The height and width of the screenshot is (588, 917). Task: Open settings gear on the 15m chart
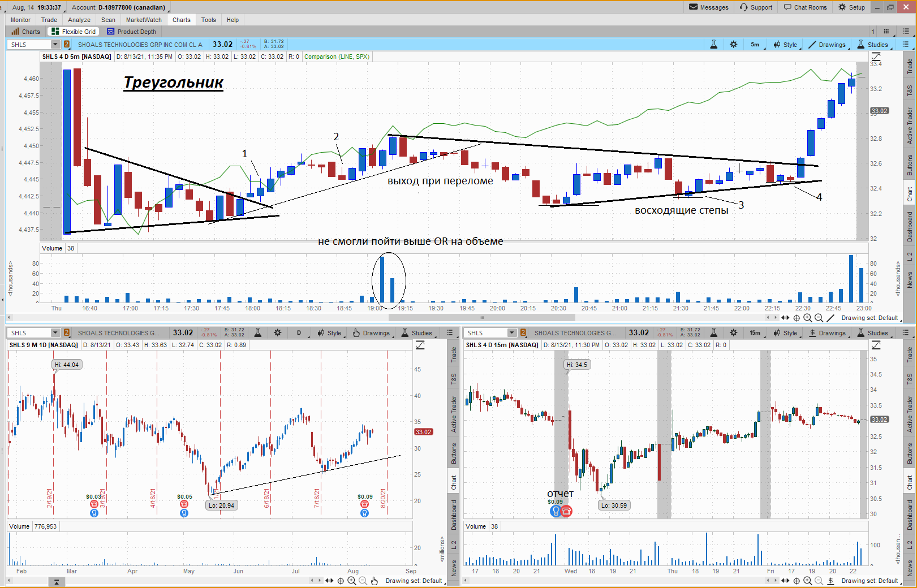pyautogui.click(x=734, y=333)
